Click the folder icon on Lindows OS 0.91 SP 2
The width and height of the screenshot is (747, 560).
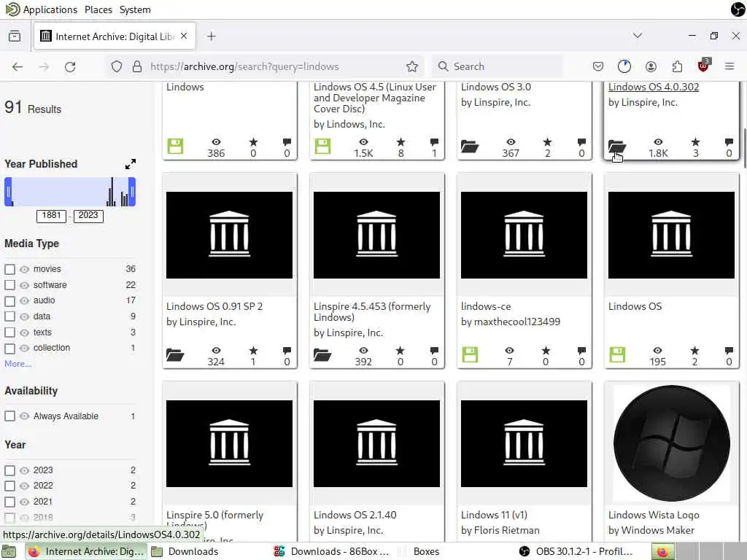coord(175,355)
